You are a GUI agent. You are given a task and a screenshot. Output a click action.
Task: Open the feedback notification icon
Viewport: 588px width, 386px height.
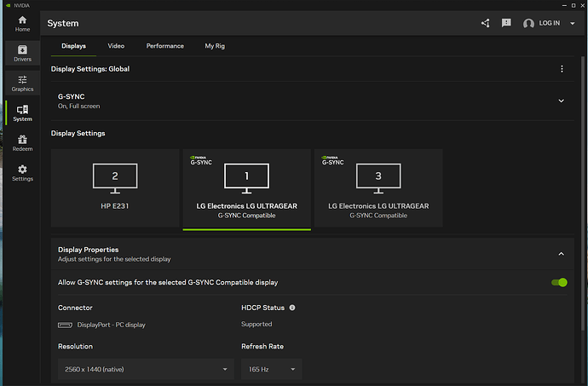click(x=506, y=23)
